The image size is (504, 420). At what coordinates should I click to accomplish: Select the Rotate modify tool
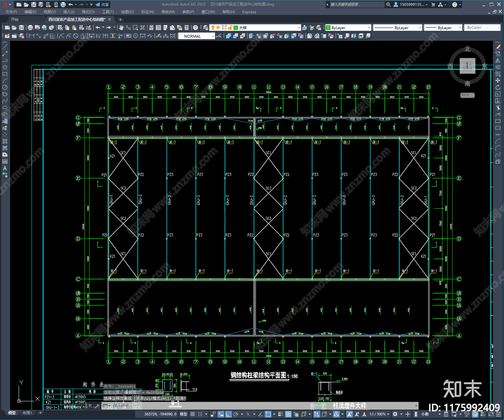pyautogui.click(x=498, y=87)
